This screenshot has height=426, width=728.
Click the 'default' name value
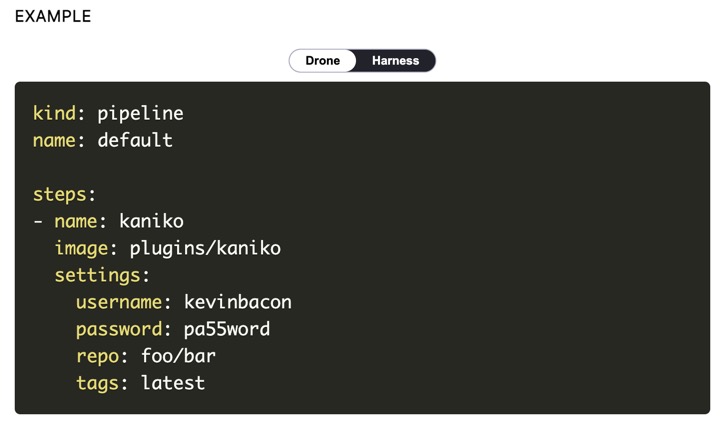click(135, 141)
